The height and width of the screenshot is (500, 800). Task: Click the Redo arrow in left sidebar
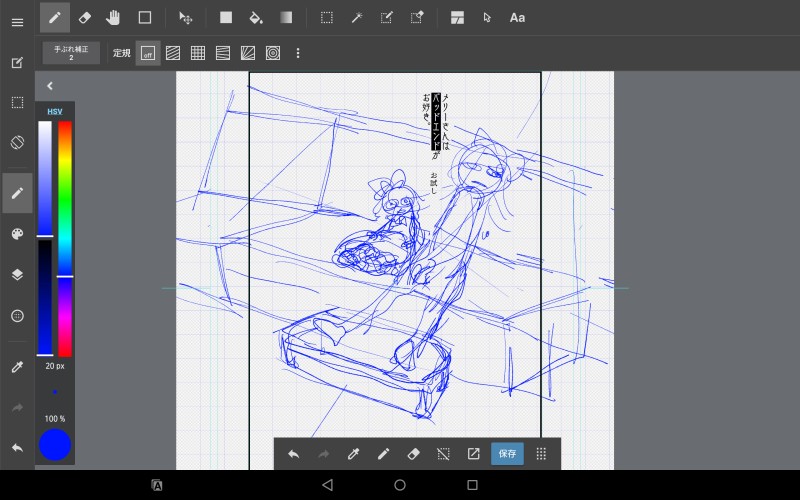pos(17,408)
